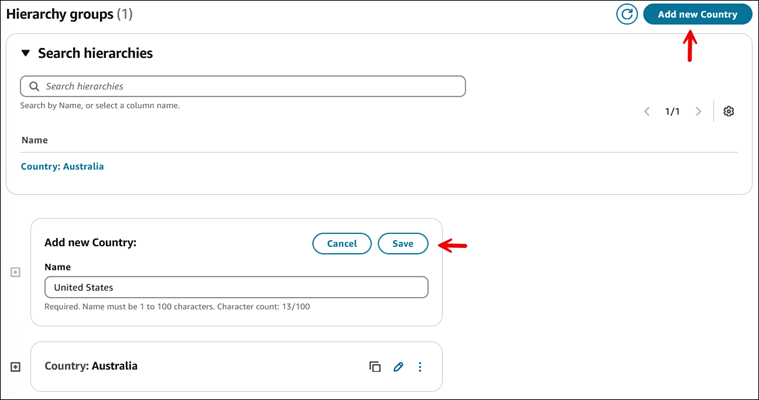Screen dimensions: 759x400
Task: Click the duplicate icon for Country: Australia
Action: 375,367
